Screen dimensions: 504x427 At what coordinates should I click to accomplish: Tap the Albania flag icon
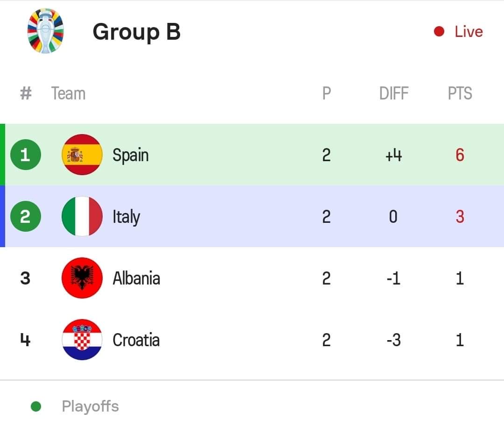pyautogui.click(x=82, y=278)
